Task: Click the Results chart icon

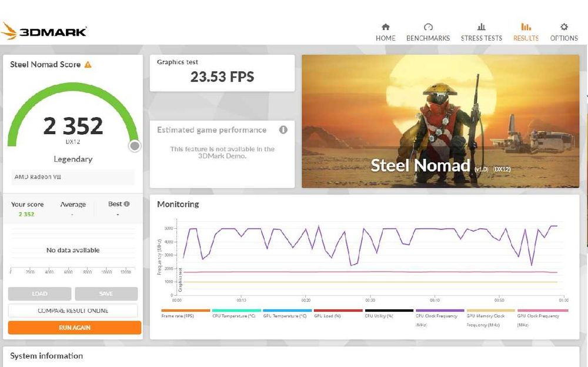Action: click(526, 27)
